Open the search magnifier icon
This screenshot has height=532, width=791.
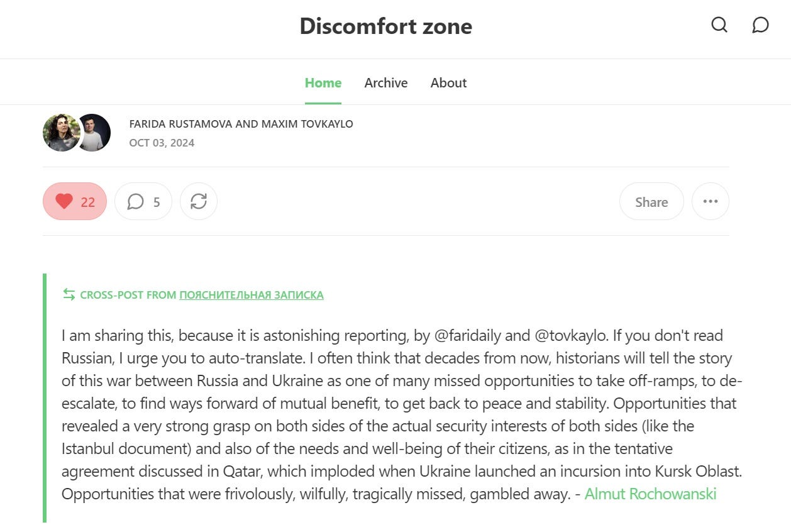719,25
